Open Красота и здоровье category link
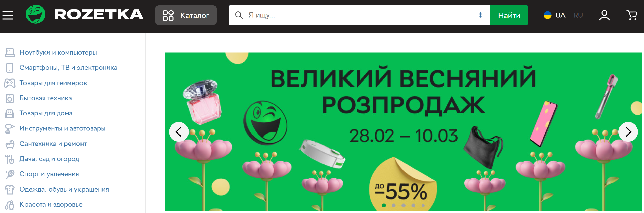The height and width of the screenshot is (213, 644). [51, 205]
